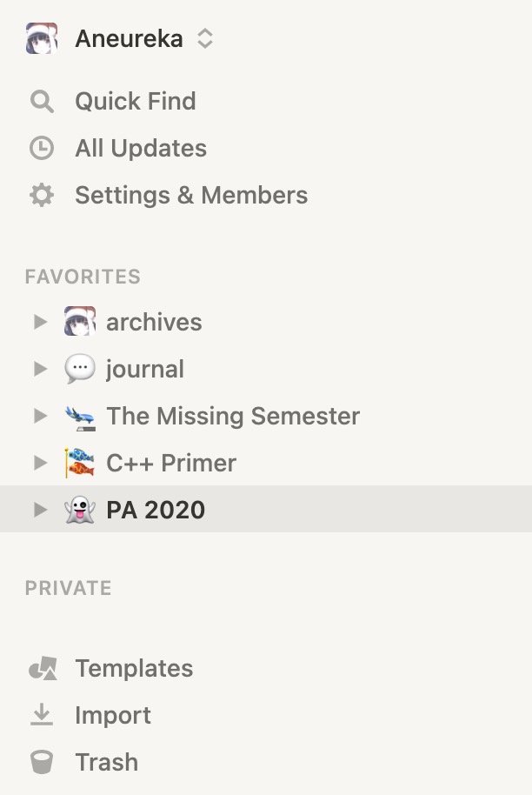Expand the C++ Primer disclosure triangle
Image resolution: width=532 pixels, height=795 pixels.
pyautogui.click(x=39, y=463)
